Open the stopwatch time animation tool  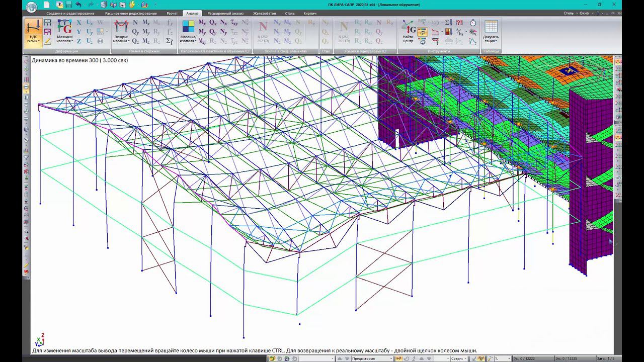[473, 23]
